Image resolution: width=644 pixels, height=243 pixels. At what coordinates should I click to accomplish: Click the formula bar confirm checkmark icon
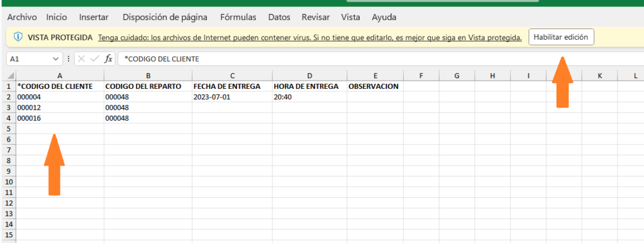point(95,59)
